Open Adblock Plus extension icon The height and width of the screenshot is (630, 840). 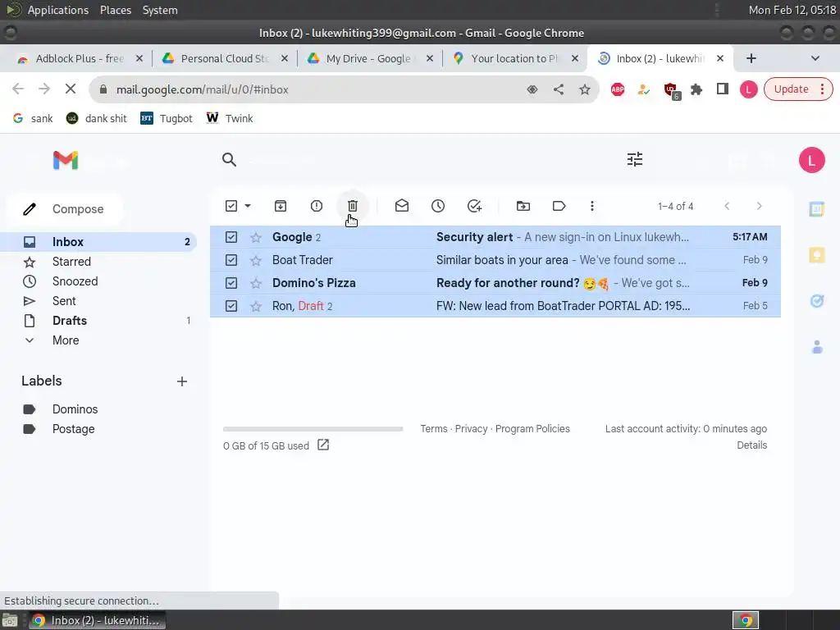[618, 89]
